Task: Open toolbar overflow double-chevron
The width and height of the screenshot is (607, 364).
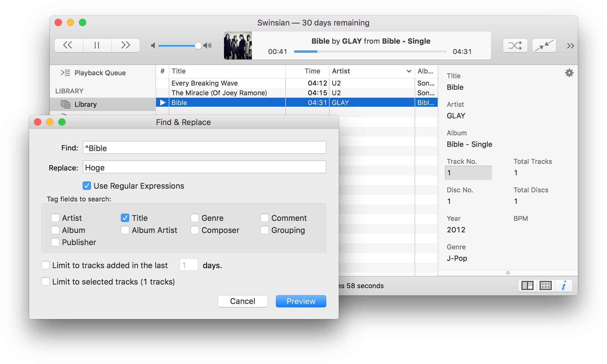Action: coord(570,46)
